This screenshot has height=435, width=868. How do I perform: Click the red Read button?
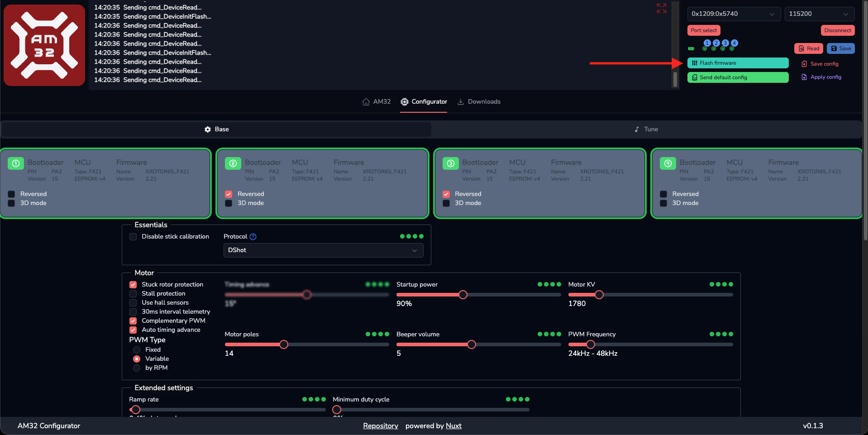pos(808,48)
